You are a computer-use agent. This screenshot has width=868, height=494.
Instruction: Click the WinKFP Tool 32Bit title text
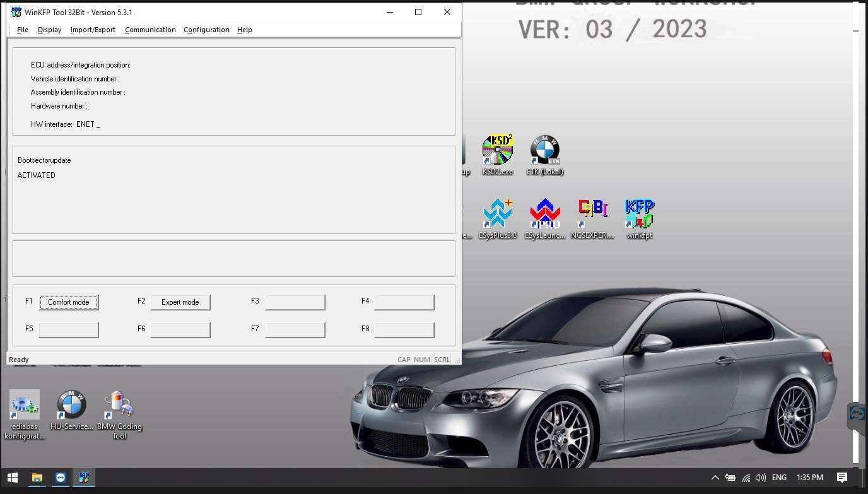pyautogui.click(x=78, y=12)
